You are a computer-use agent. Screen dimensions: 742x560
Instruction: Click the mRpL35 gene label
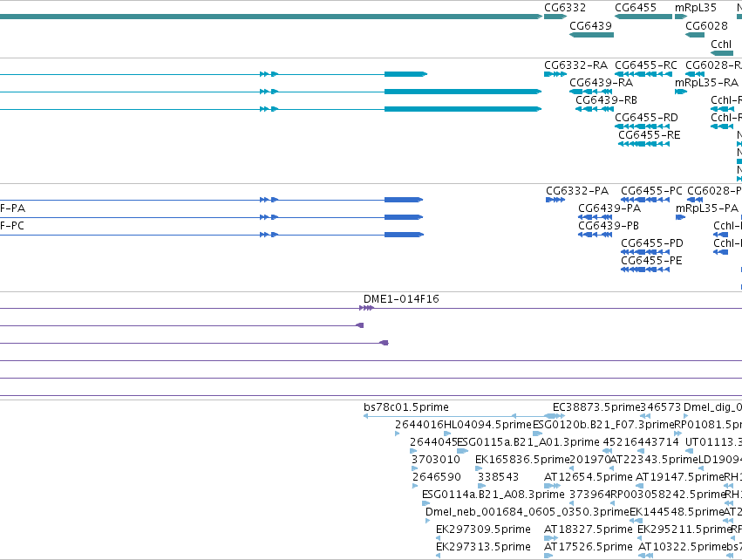(x=696, y=8)
